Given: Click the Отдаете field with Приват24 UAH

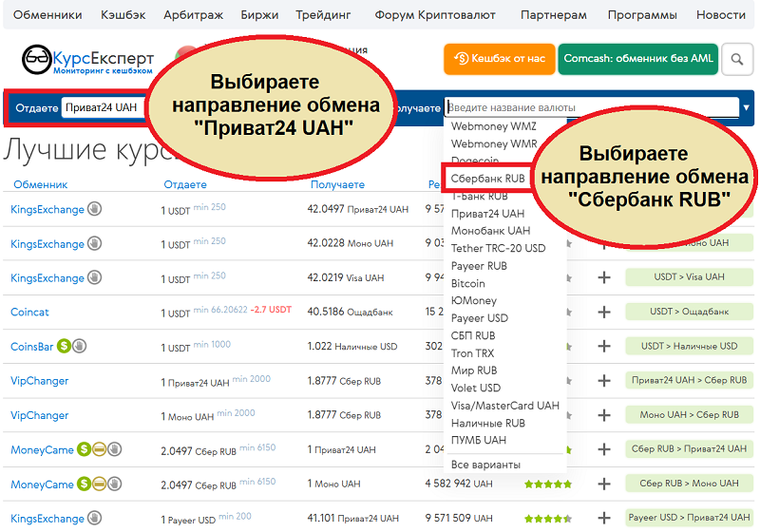Looking at the screenshot, I should point(103,107).
